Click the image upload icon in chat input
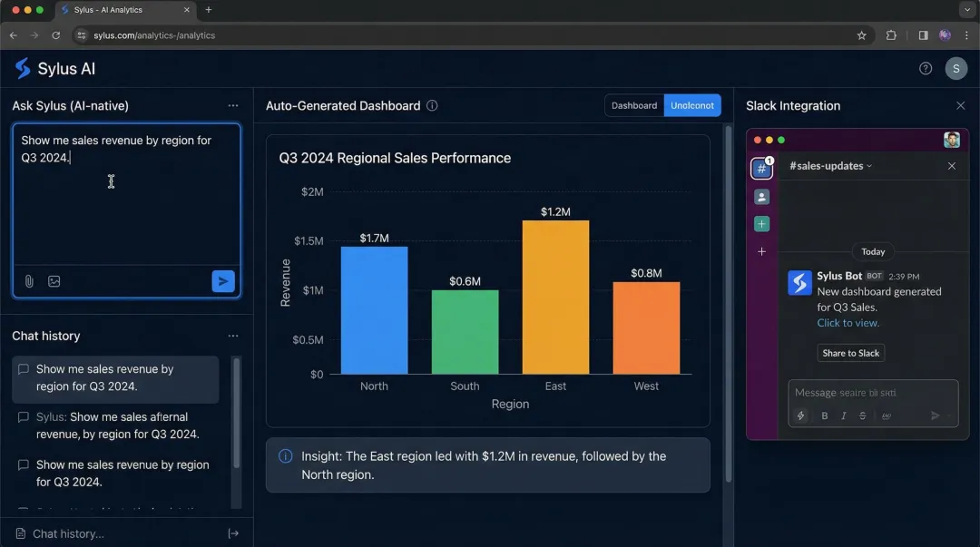This screenshot has width=980, height=547. [54, 281]
